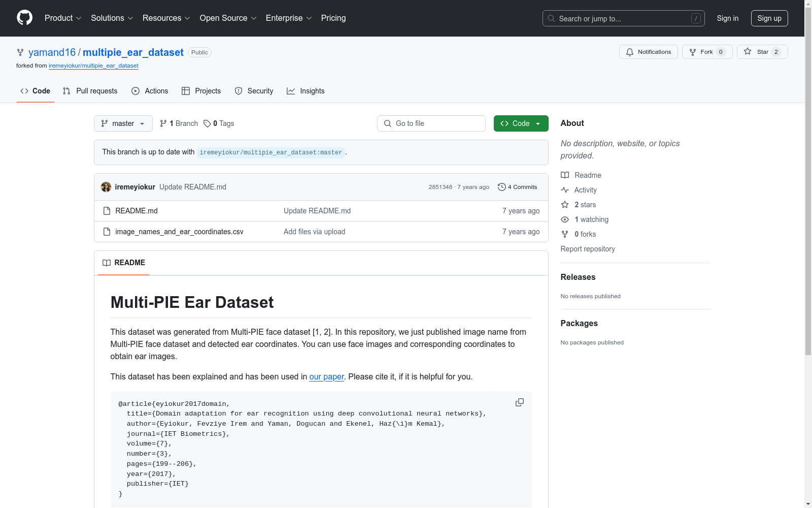Focus the Search or jump to field
Viewport: 812px width, 508px height.
click(x=623, y=18)
